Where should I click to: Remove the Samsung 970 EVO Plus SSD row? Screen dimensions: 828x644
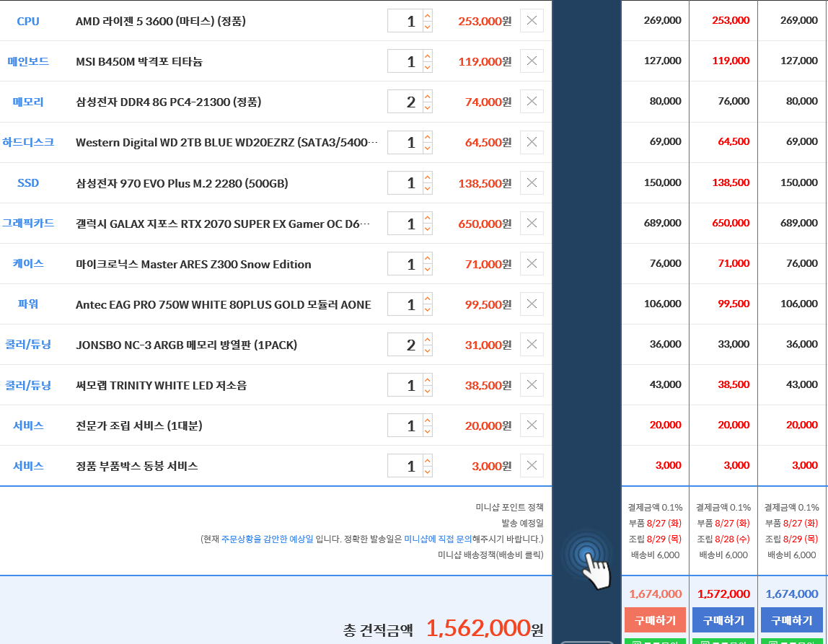pyautogui.click(x=532, y=182)
